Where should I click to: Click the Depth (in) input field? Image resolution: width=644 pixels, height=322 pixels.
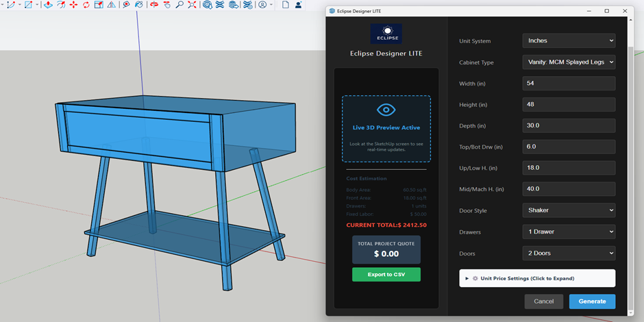pyautogui.click(x=569, y=125)
